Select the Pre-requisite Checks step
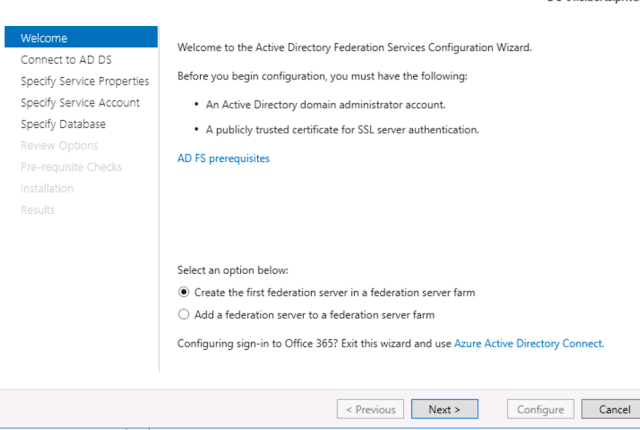Screen dimensions: 640x430 [71, 167]
